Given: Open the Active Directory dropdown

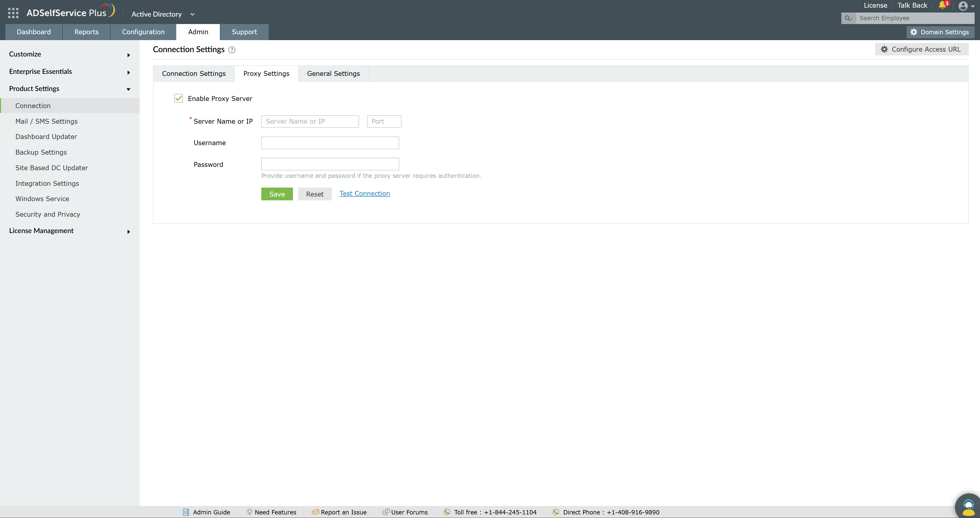Looking at the screenshot, I should click(x=163, y=15).
